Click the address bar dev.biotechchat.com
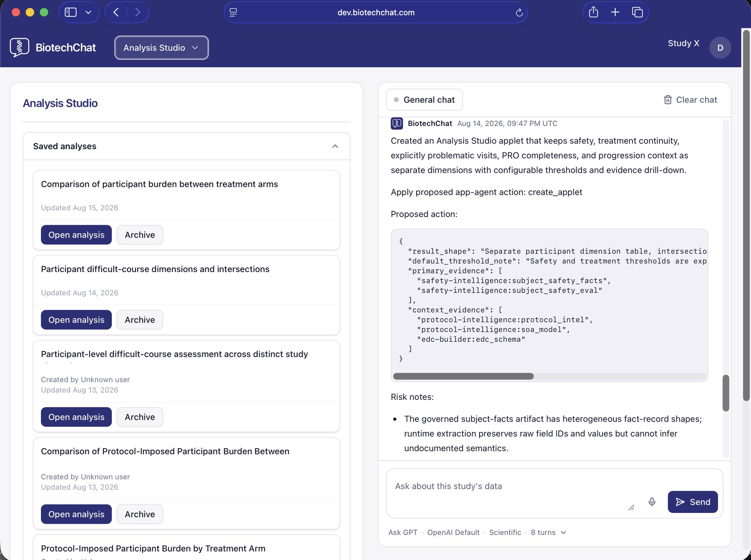 tap(375, 13)
